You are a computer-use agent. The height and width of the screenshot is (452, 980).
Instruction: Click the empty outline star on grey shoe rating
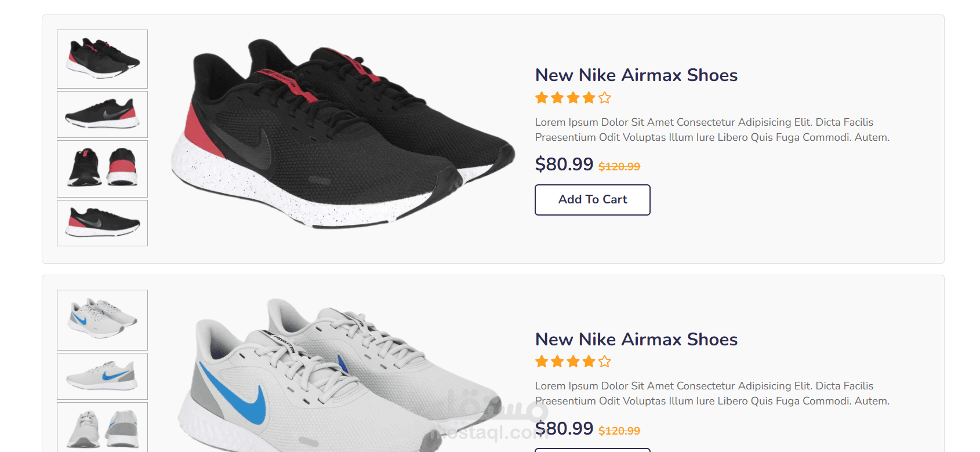[x=605, y=362]
